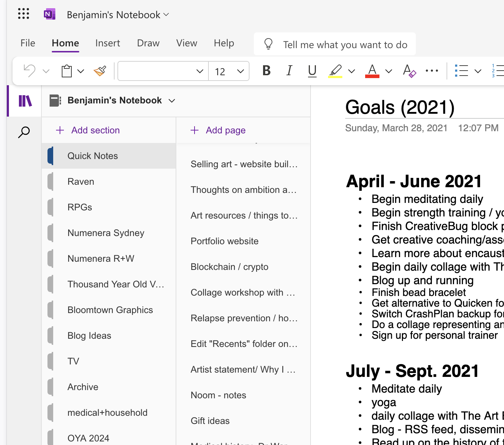Click the Clear Formatting icon
Screen dimensions: 504x445
[x=409, y=71]
